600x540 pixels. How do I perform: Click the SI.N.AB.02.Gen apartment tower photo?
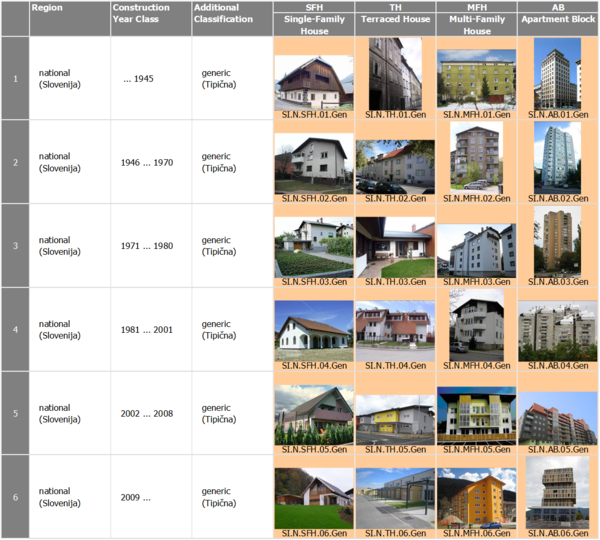558,158
